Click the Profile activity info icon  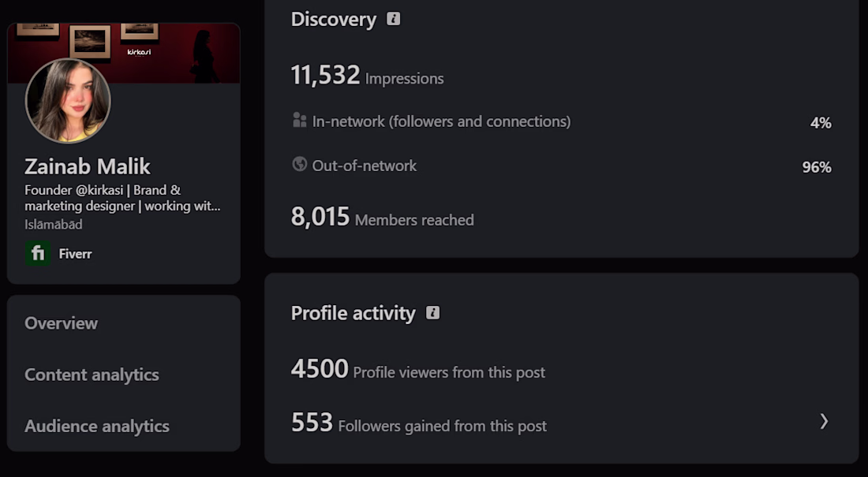(x=432, y=313)
